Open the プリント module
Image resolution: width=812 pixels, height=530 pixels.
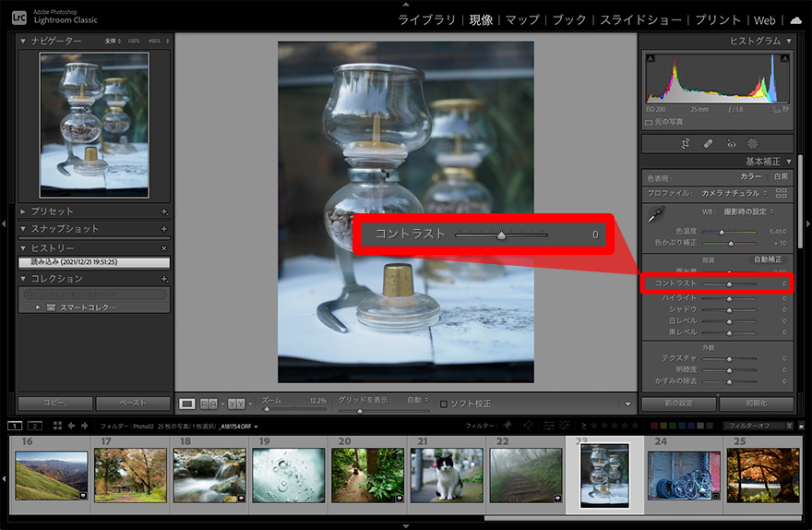pyautogui.click(x=718, y=19)
